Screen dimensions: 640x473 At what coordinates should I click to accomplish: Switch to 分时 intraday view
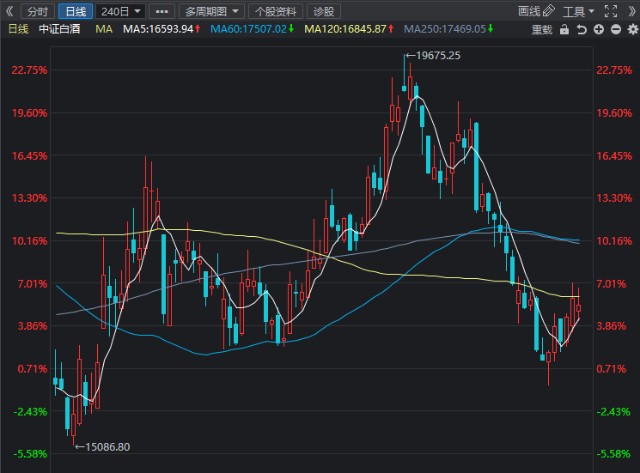[x=37, y=11]
